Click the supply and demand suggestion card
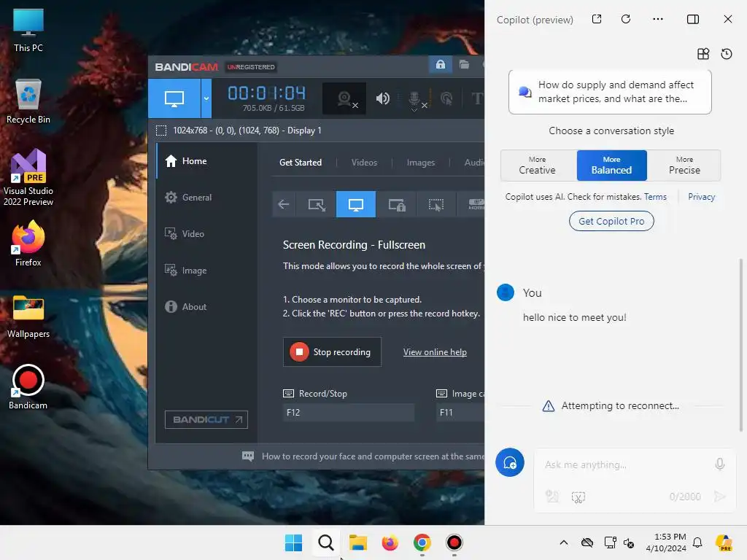The width and height of the screenshot is (747, 560). tap(610, 92)
